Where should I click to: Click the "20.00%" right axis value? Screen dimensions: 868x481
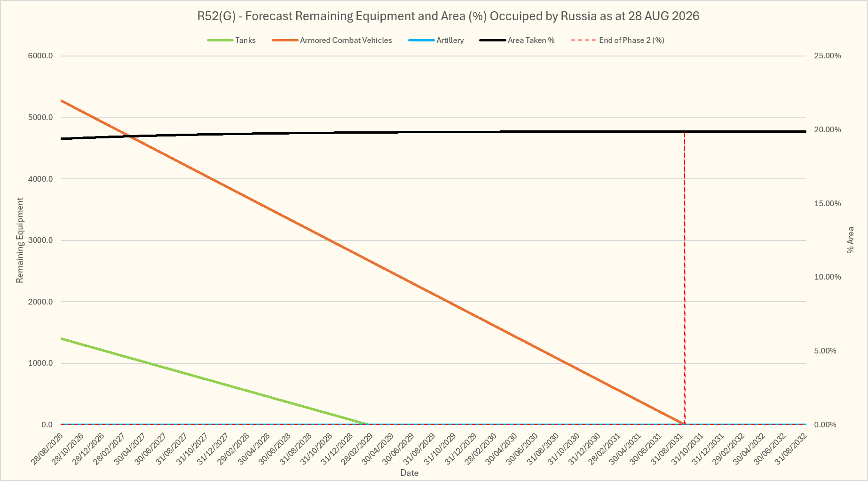(x=828, y=130)
